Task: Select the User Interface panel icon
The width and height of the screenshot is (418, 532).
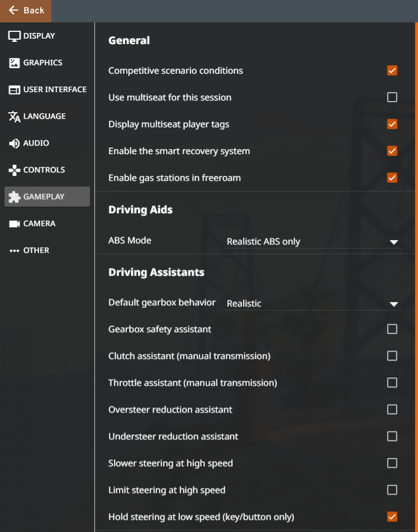Action: (x=15, y=89)
